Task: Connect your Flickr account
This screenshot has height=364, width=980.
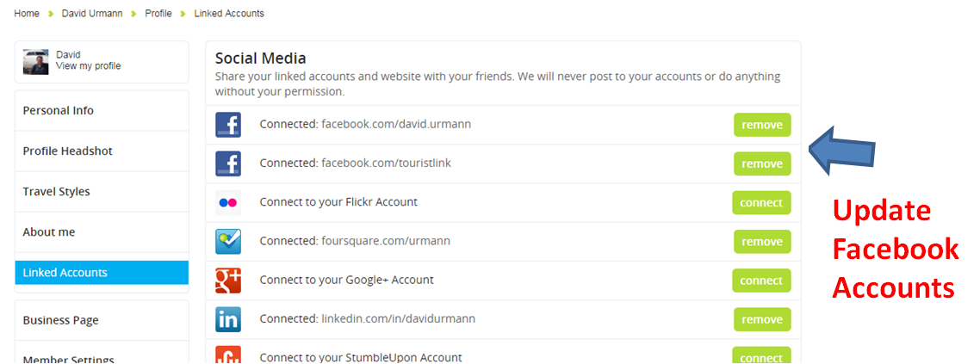Action: (761, 203)
